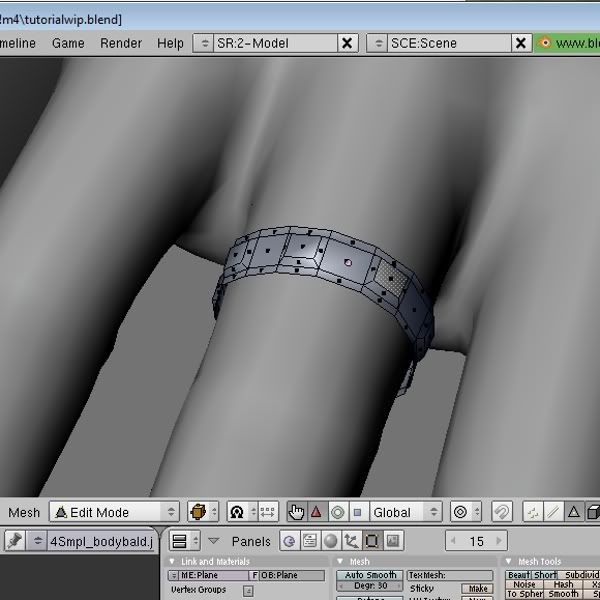The image size is (600, 600).
Task: Toggle the Beaut option
Action: 519,575
